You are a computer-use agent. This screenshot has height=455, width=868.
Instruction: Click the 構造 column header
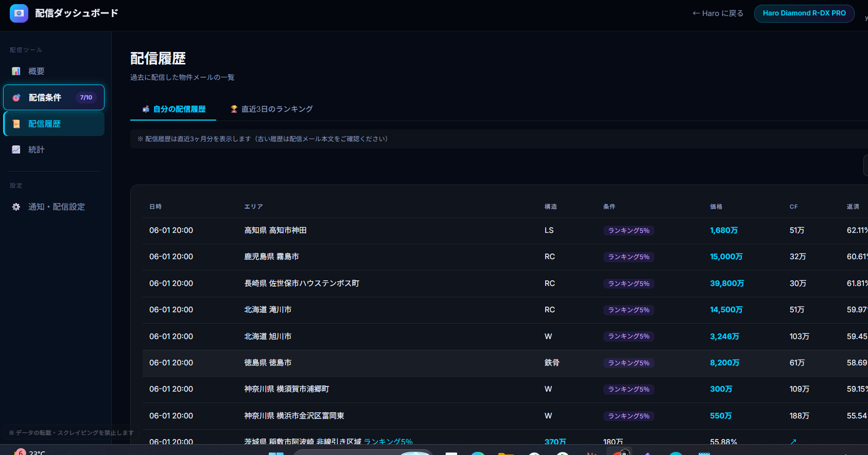(551, 207)
